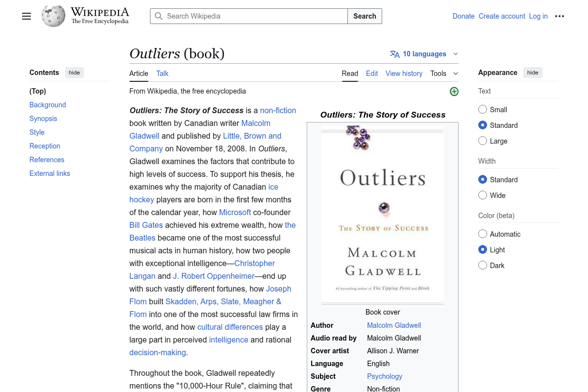Click the green add-language plus icon
The width and height of the screenshot is (588, 392).
(454, 91)
